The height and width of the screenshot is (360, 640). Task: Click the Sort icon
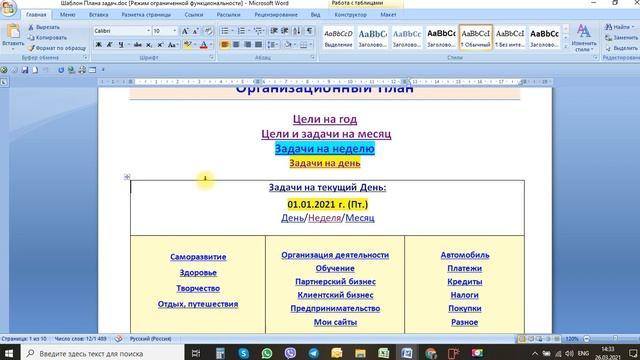[297, 31]
